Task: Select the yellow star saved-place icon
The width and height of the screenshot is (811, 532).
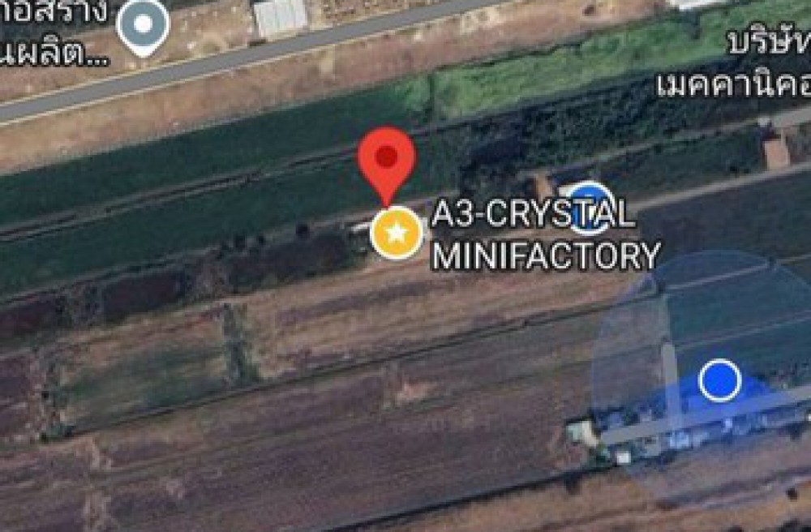Action: 397,233
